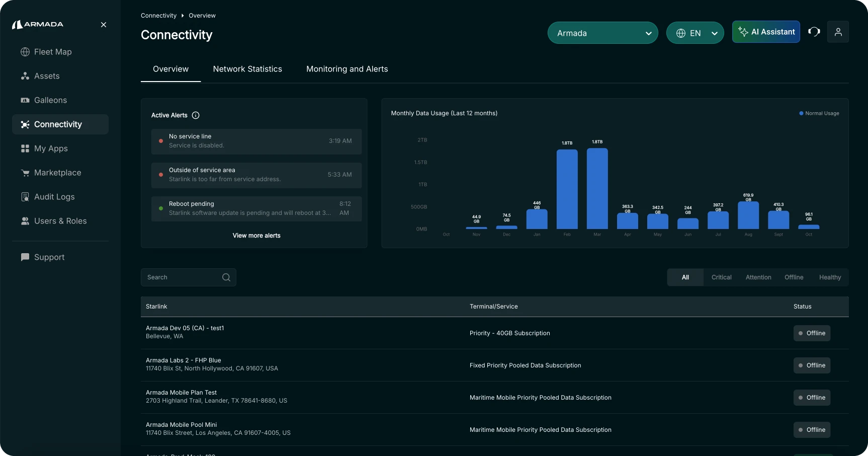Select the Healthy status filter
Viewport: 868px width, 456px height.
(830, 277)
